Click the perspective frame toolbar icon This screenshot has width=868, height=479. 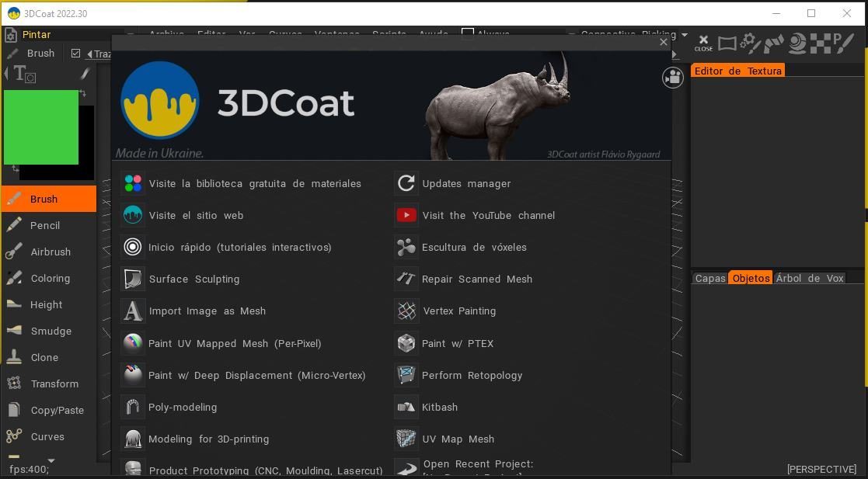pyautogui.click(x=727, y=43)
